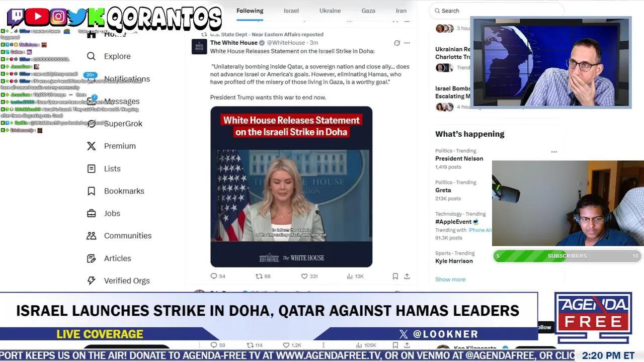Open Articles from the sidebar
Screen dimensions: 644x362
point(109,258)
